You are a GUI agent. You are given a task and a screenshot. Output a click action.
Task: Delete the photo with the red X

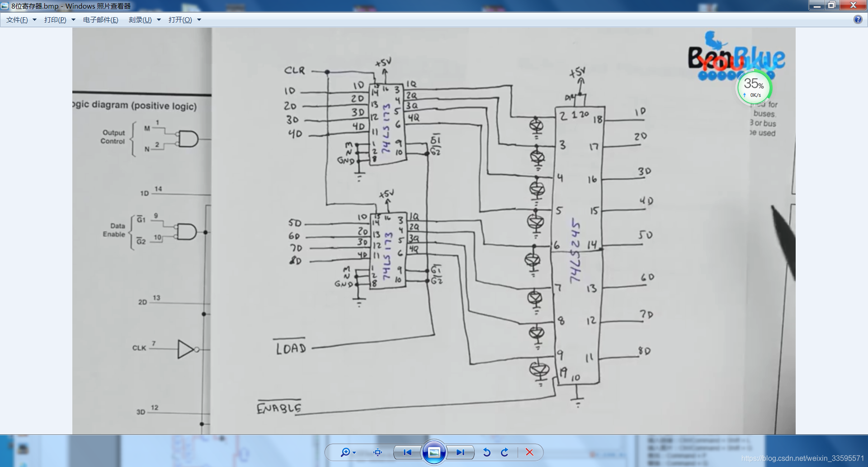tap(529, 452)
